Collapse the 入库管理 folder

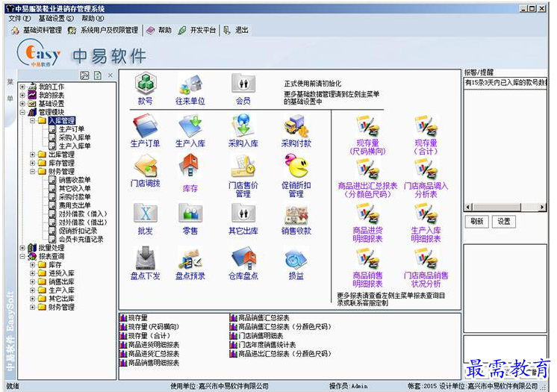click(x=32, y=121)
